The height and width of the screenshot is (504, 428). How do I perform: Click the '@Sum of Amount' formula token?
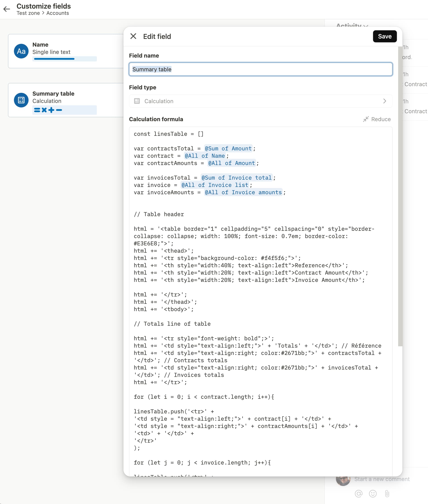[228, 149]
